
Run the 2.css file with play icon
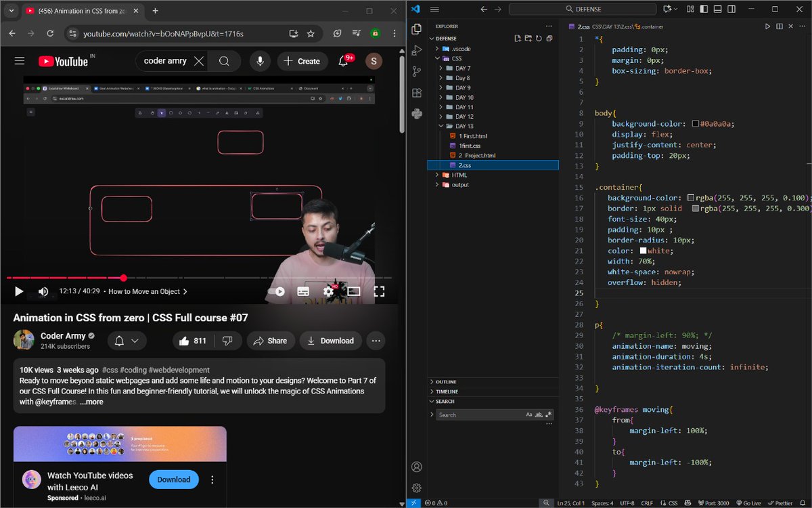[767, 26]
